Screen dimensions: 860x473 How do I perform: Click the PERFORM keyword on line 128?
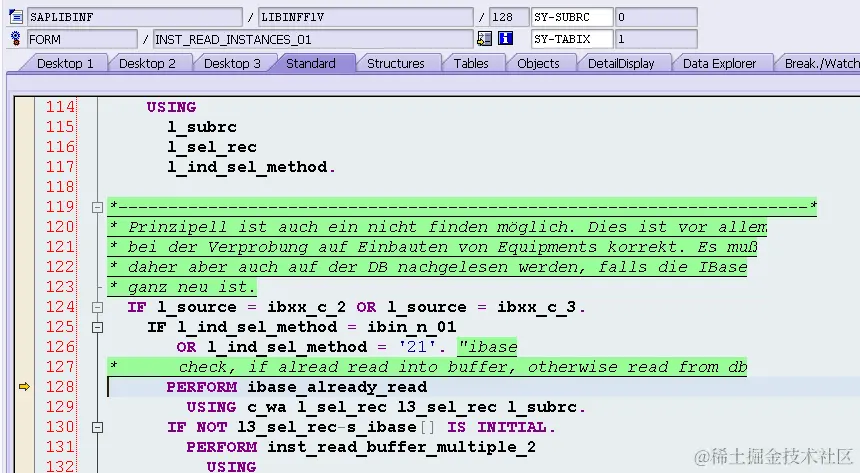click(x=202, y=387)
